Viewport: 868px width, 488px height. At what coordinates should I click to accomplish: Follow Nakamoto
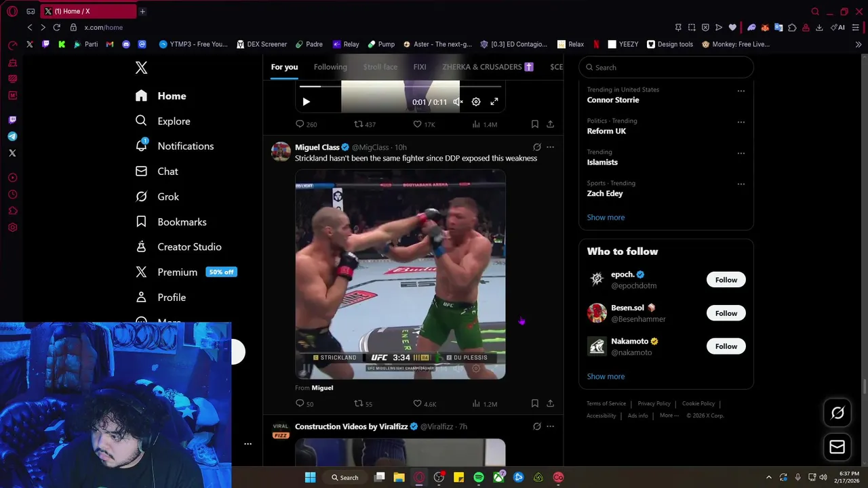click(x=726, y=346)
